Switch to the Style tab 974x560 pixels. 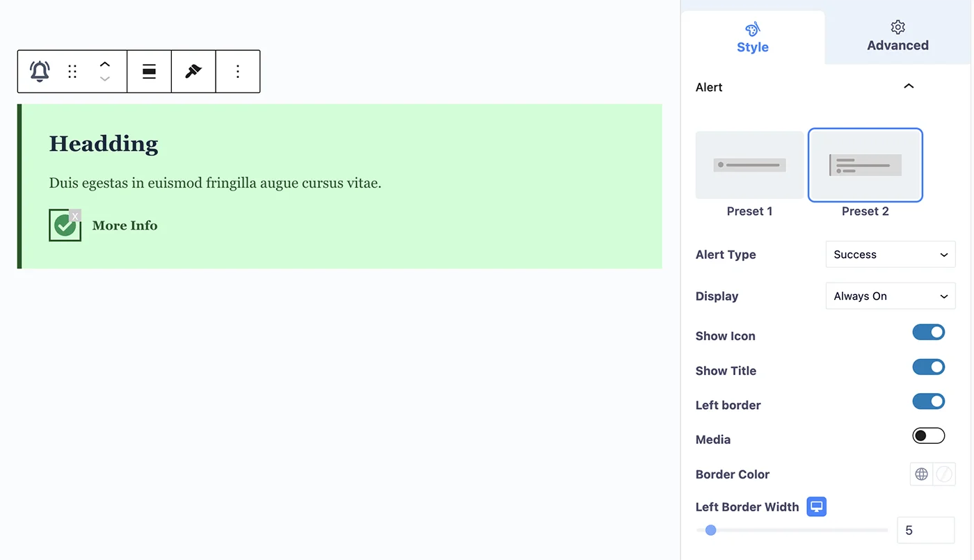[753, 38]
